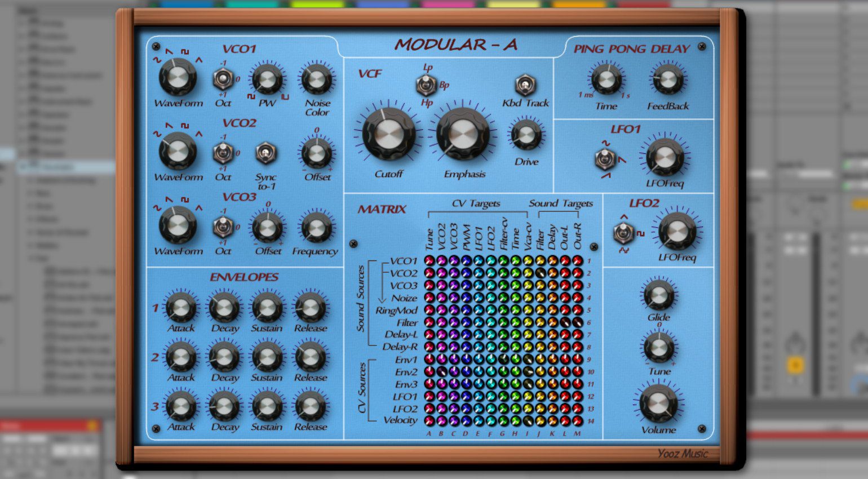Click matrix pin VCO1 to Tune
The height and width of the screenshot is (479, 868).
point(429,260)
